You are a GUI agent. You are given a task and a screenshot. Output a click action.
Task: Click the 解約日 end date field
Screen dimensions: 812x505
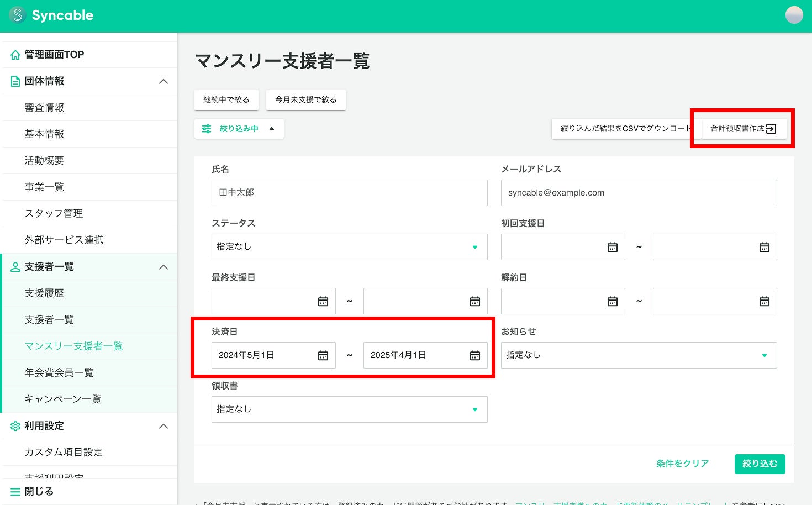(x=715, y=301)
